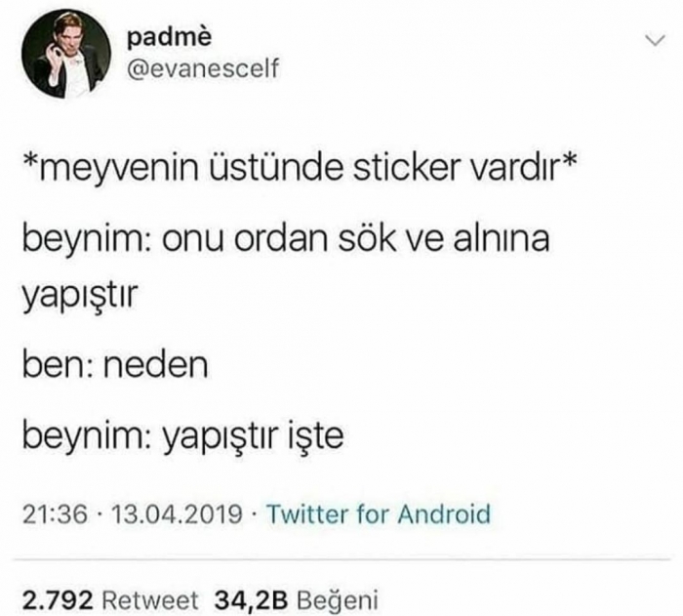Click the word 'neden' in the tweet
The width and height of the screenshot is (683, 616).
point(155,365)
